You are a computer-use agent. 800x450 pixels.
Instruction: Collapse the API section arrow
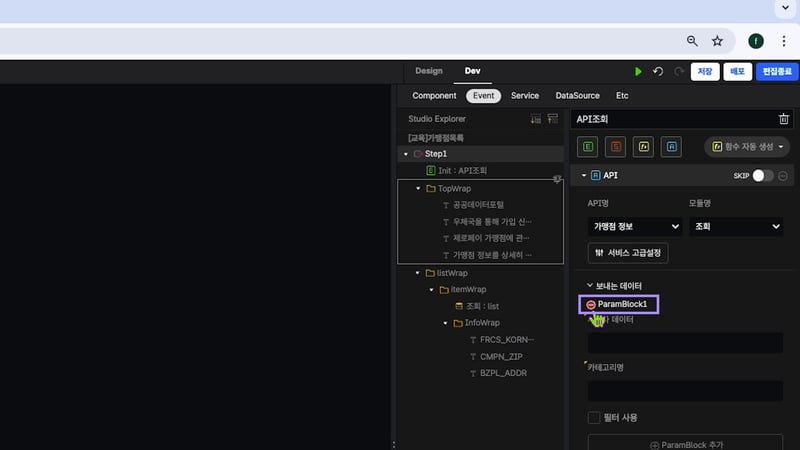[x=584, y=176]
